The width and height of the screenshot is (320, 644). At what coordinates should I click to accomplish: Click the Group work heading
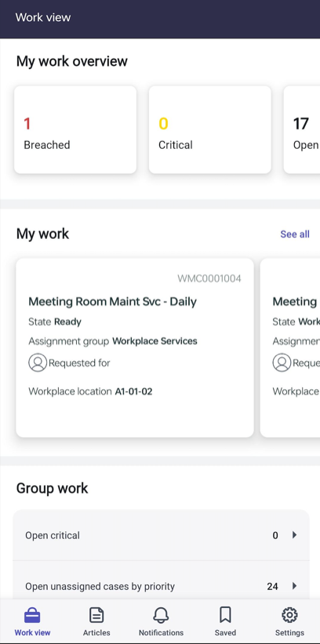pyautogui.click(x=53, y=488)
